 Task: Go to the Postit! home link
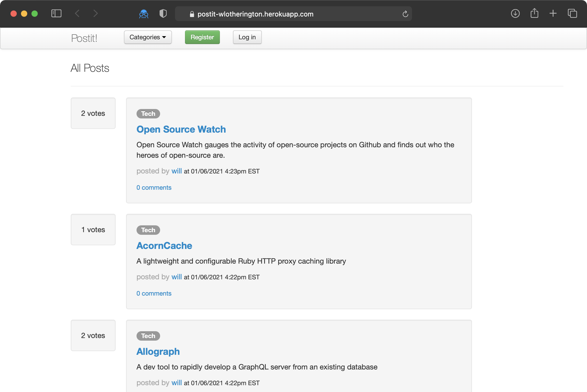point(84,38)
